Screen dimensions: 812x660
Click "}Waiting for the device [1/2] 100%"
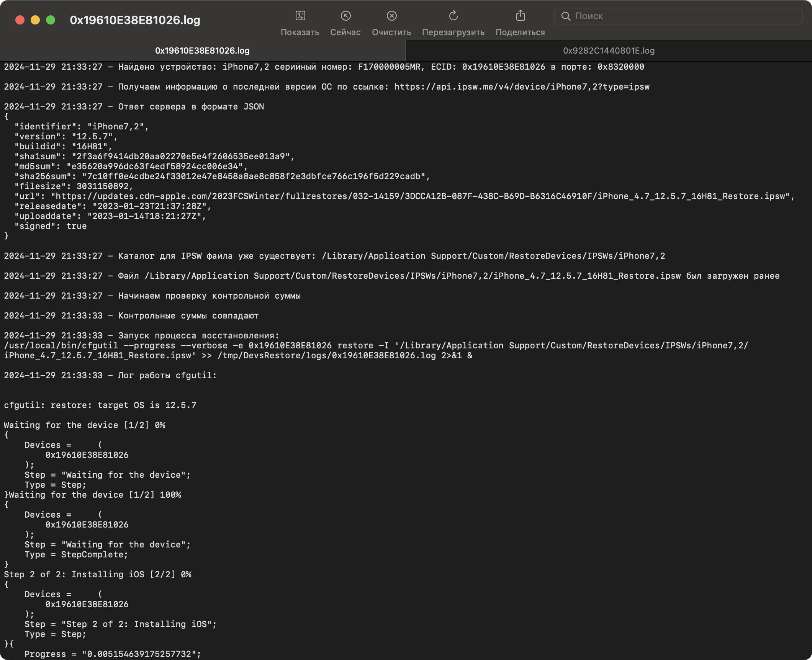pyautogui.click(x=92, y=495)
